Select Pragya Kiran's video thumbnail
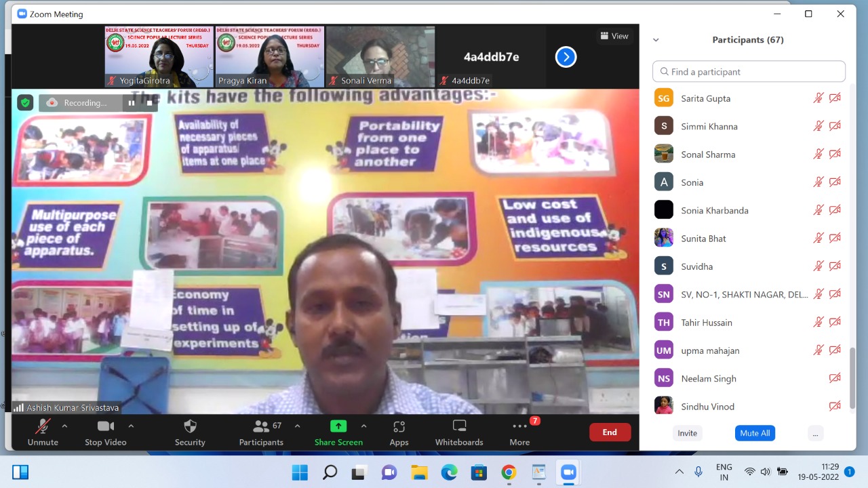This screenshot has height=488, width=868. (x=270, y=57)
